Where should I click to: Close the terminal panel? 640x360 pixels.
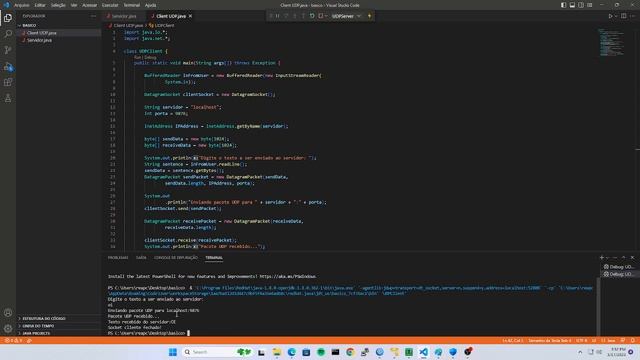coord(633,258)
